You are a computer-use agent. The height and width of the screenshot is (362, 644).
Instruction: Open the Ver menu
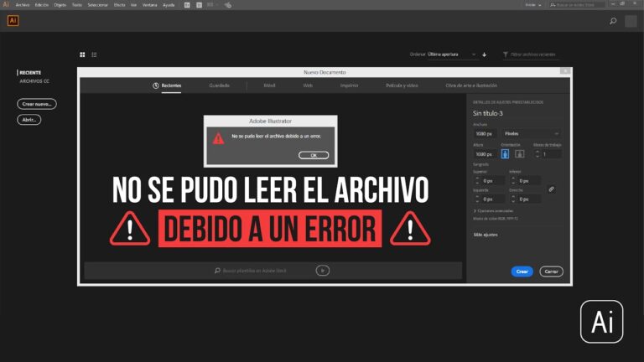coord(133,5)
